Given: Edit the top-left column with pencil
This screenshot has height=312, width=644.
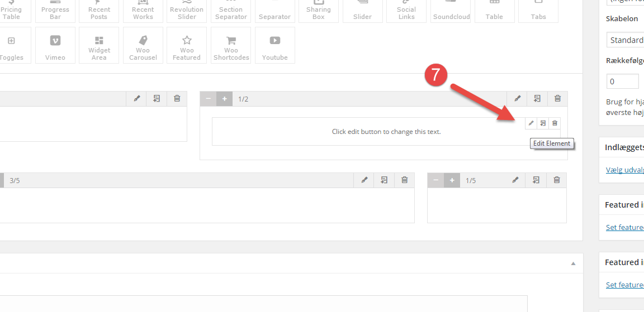Looking at the screenshot, I should 137,99.
